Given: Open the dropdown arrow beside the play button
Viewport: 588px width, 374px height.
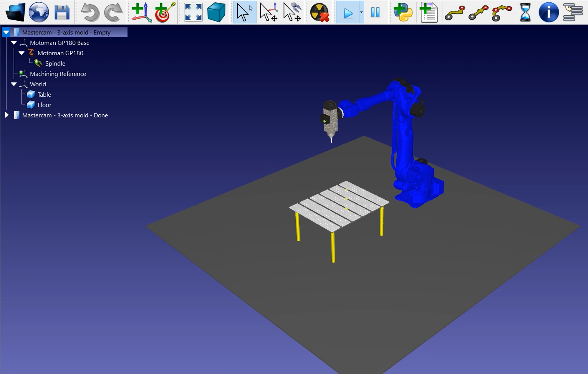Looking at the screenshot, I should (x=361, y=12).
